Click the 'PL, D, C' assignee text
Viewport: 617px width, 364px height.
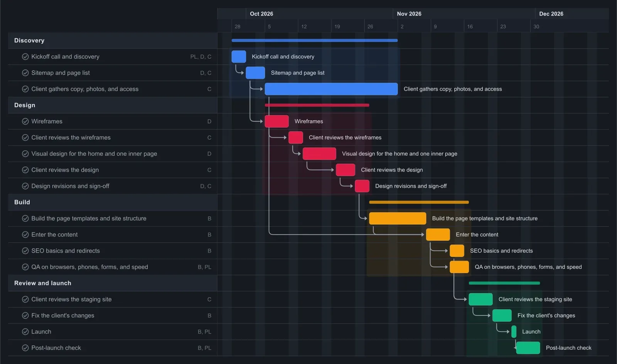click(x=201, y=57)
